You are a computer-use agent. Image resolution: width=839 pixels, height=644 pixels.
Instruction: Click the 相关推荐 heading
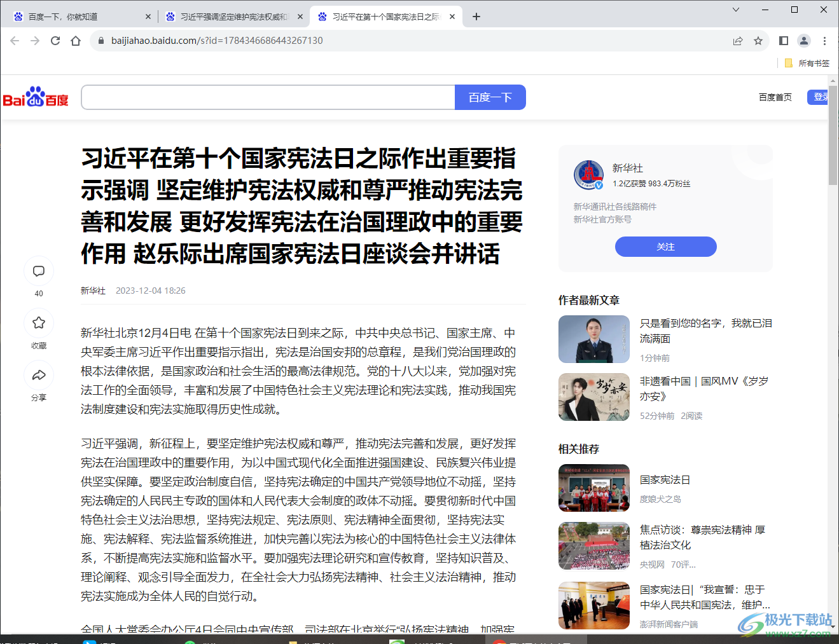point(579,449)
